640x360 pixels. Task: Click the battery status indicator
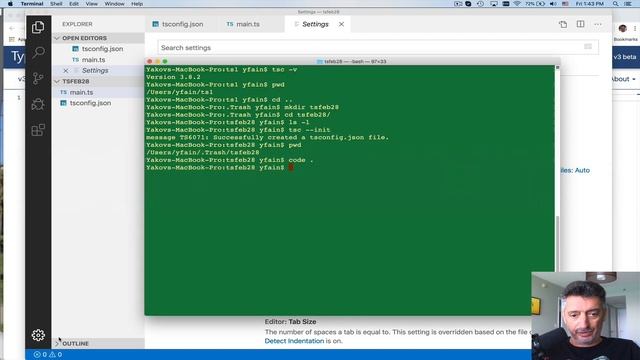(x=535, y=4)
